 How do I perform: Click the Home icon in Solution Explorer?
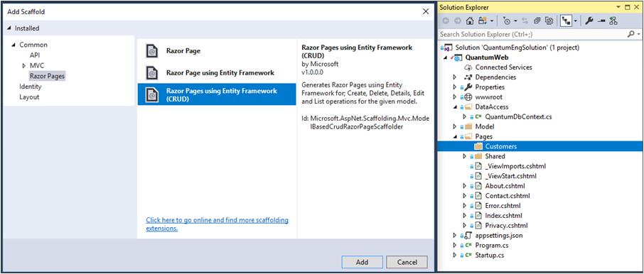click(470, 21)
